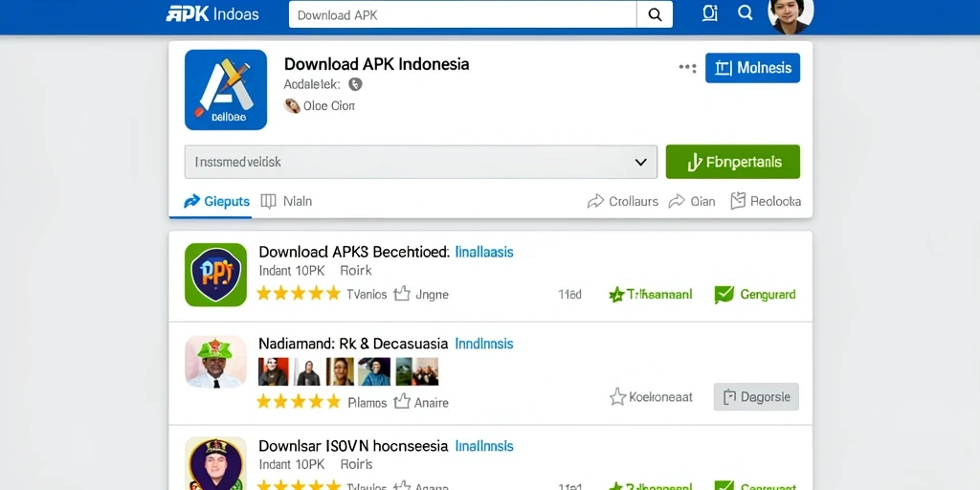Click the Crollaurs share link

point(622,201)
